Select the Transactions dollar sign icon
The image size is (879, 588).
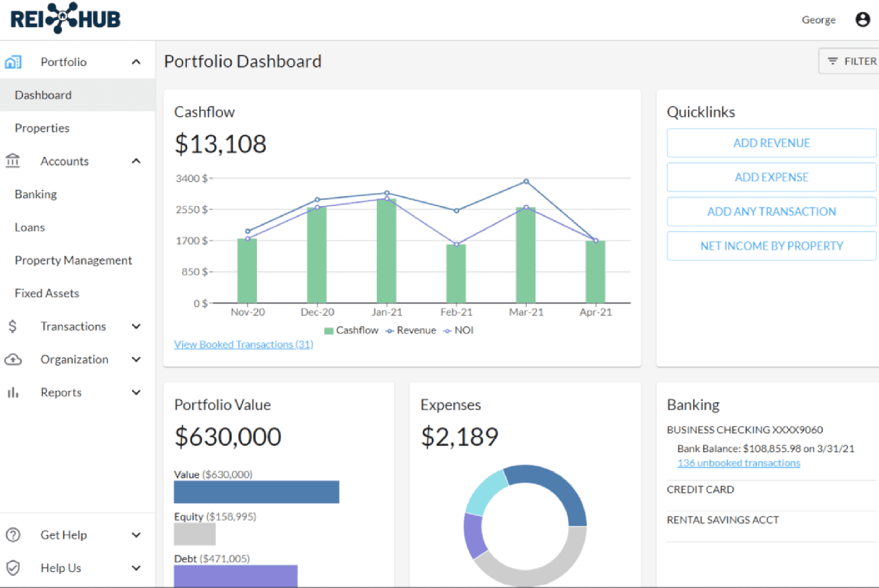pyautogui.click(x=13, y=326)
